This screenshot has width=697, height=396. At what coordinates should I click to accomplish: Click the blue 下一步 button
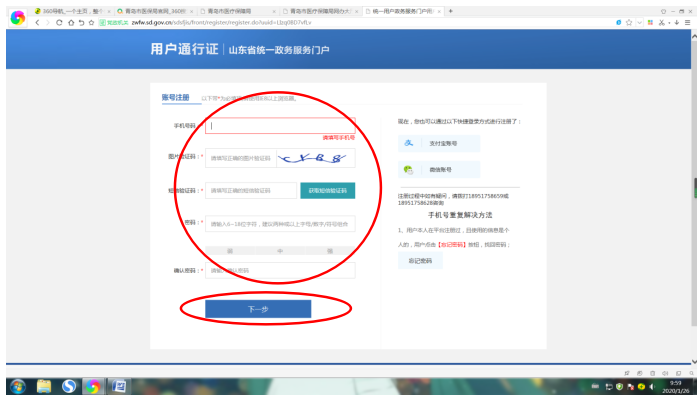coord(258,309)
